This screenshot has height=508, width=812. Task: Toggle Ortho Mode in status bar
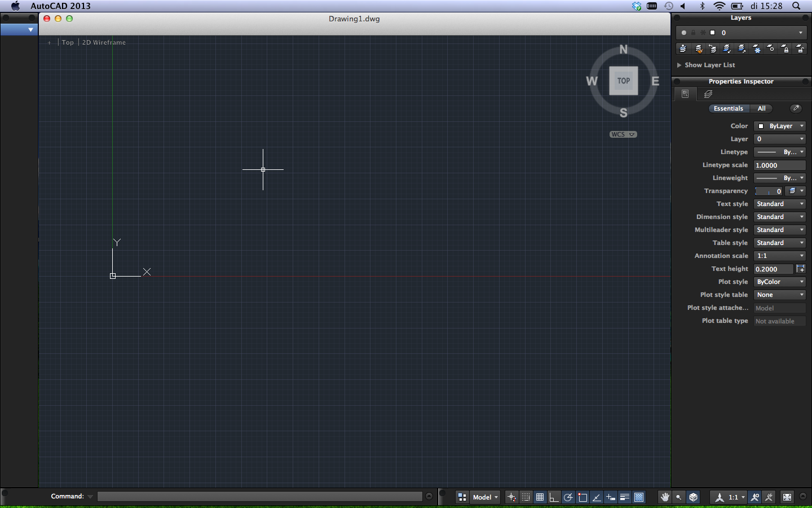[554, 497]
